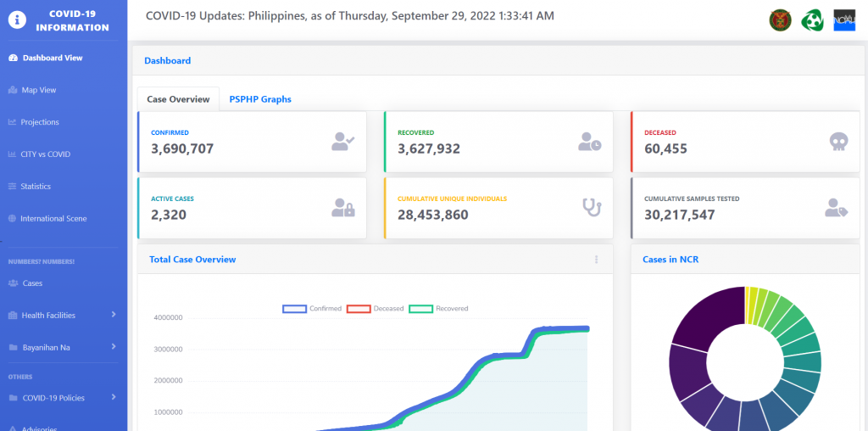Expand the Bayanihan Na submenu chevron
868x431 pixels.
pos(114,347)
